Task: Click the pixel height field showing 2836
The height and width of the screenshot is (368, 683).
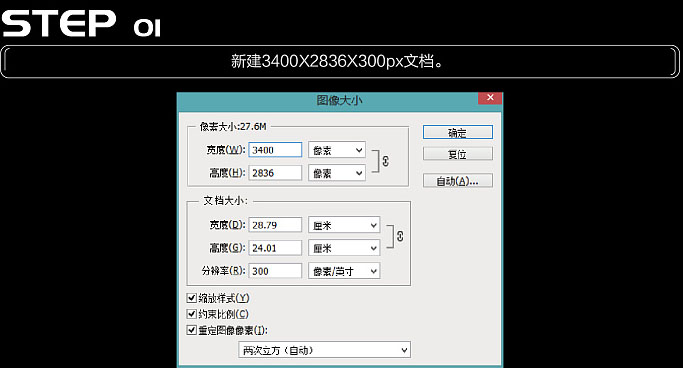Action: (275, 173)
